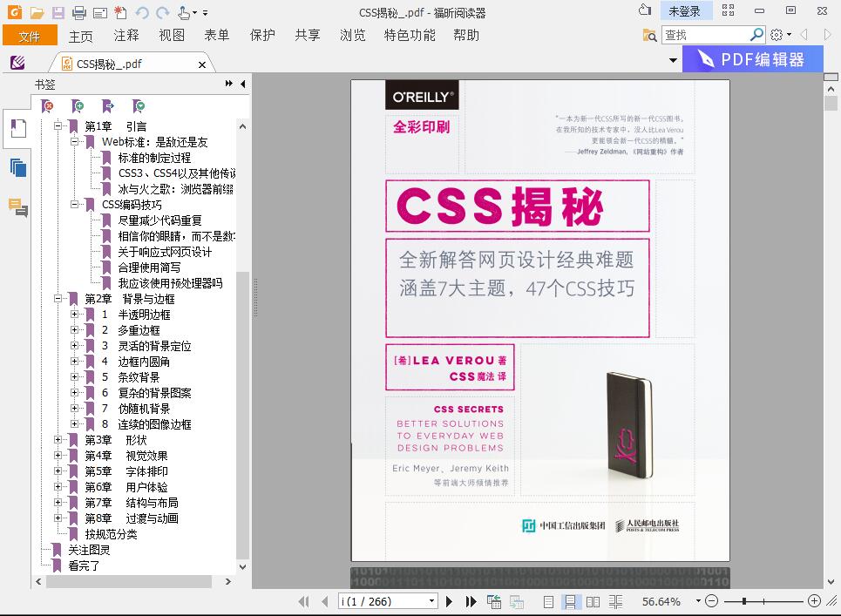841x616 pixels.
Task: Expand the 第3章 形状 bookmark
Action: click(x=58, y=440)
